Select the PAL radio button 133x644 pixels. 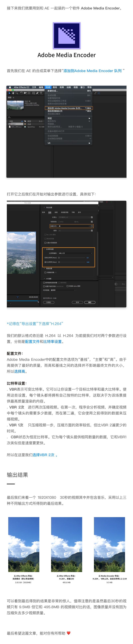click(x=75, y=221)
